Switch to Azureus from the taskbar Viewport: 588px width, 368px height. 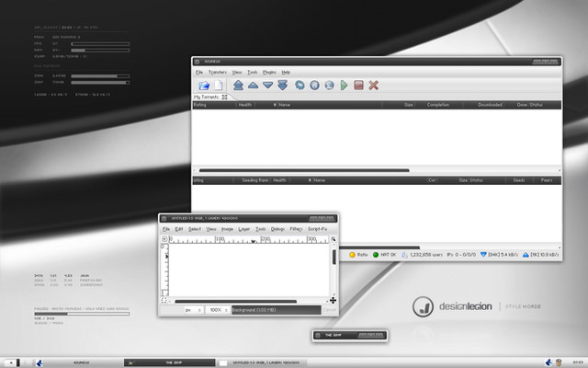tap(79, 362)
